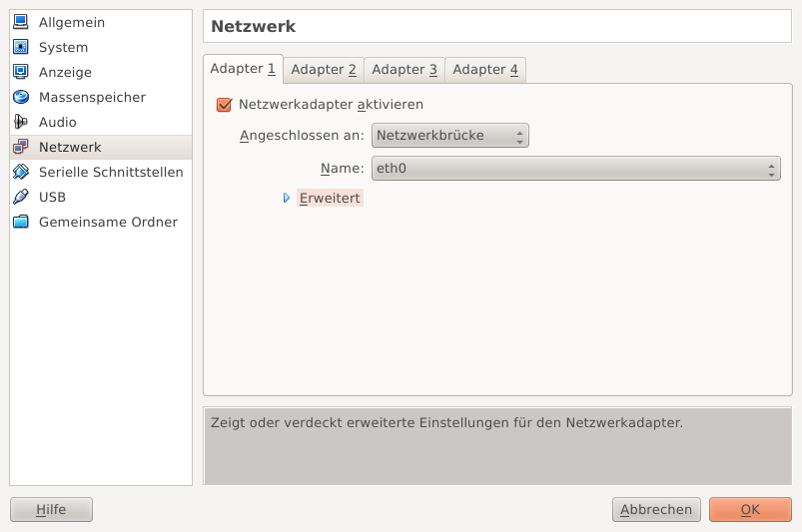Click the Anzeige display icon
The width and height of the screenshot is (802, 532).
click(x=20, y=72)
